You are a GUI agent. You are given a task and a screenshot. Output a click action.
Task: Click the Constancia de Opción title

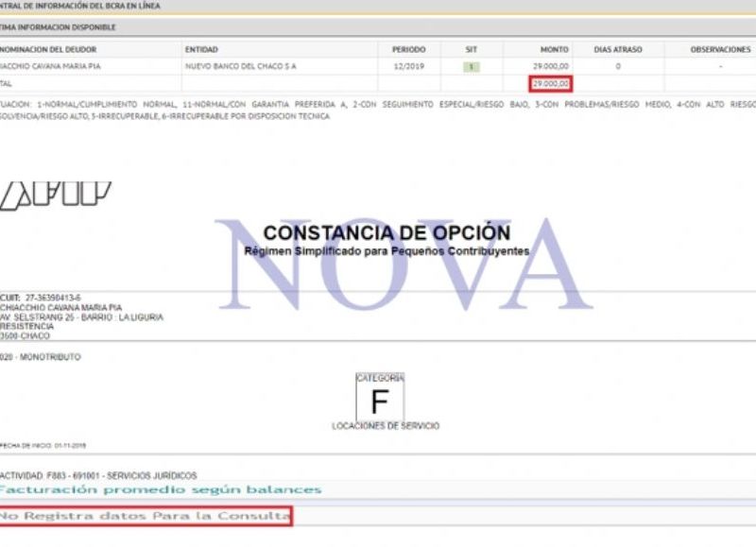(387, 232)
